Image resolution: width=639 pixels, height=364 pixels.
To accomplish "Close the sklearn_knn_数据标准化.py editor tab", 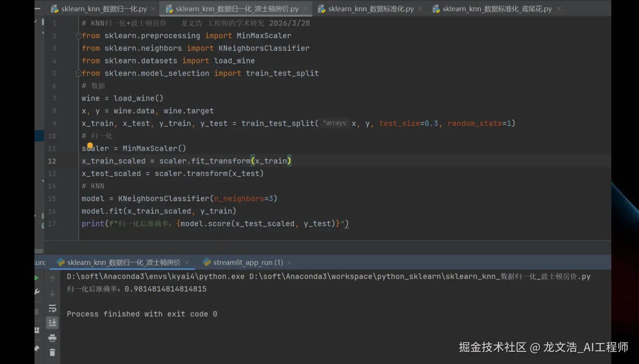I will point(420,9).
